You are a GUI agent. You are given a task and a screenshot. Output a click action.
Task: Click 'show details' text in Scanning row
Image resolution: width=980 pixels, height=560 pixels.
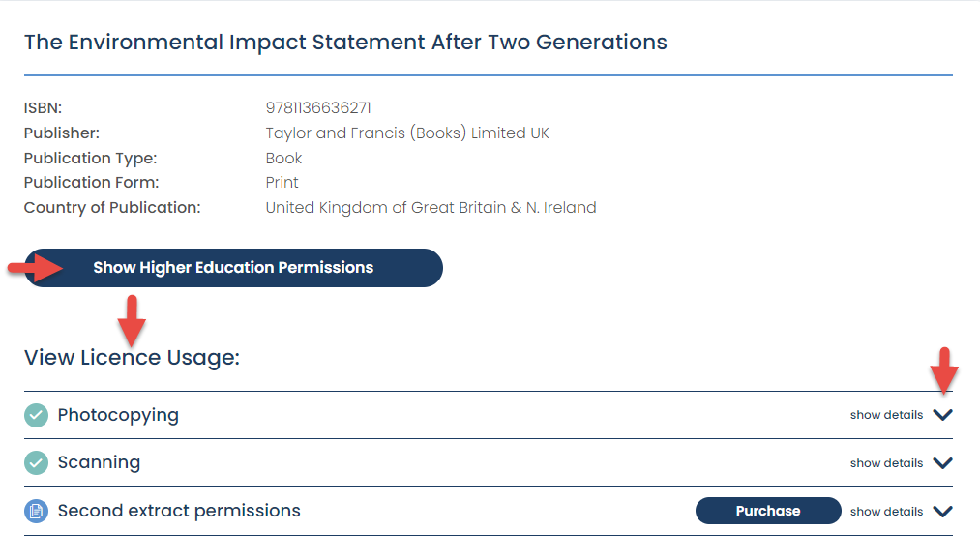(x=886, y=463)
